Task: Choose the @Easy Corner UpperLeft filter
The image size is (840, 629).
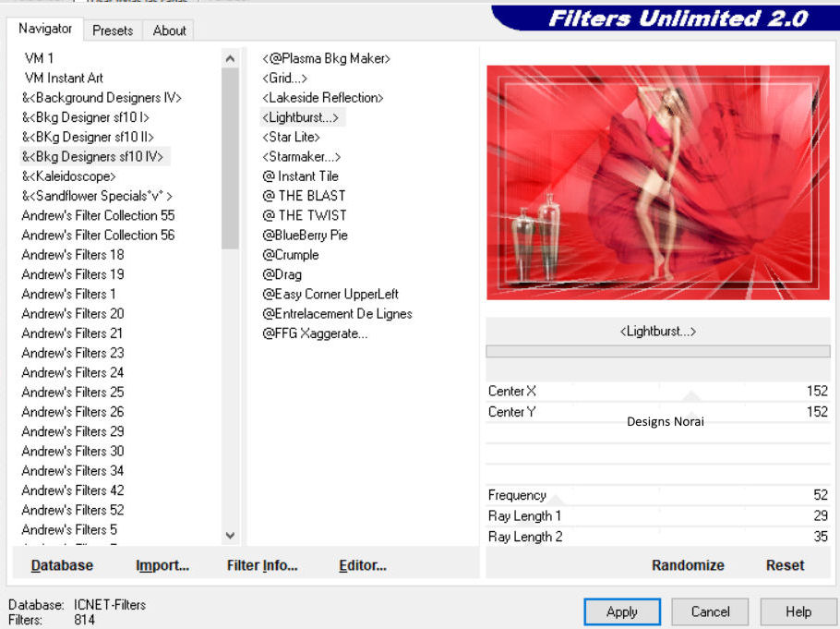Action: (x=330, y=294)
